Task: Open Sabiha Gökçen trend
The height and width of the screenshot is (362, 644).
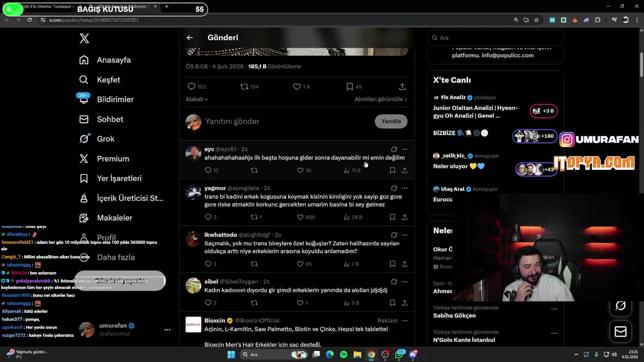Action: (454, 316)
